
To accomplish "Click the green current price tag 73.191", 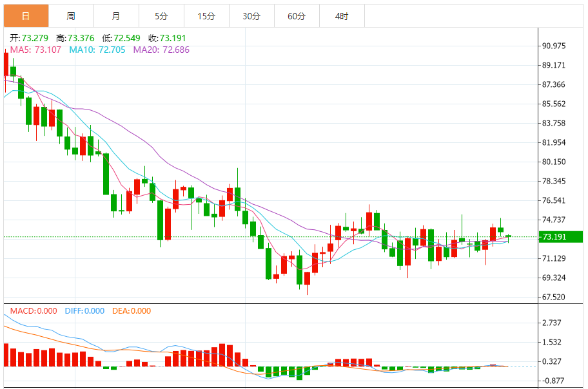I will click(561, 237).
